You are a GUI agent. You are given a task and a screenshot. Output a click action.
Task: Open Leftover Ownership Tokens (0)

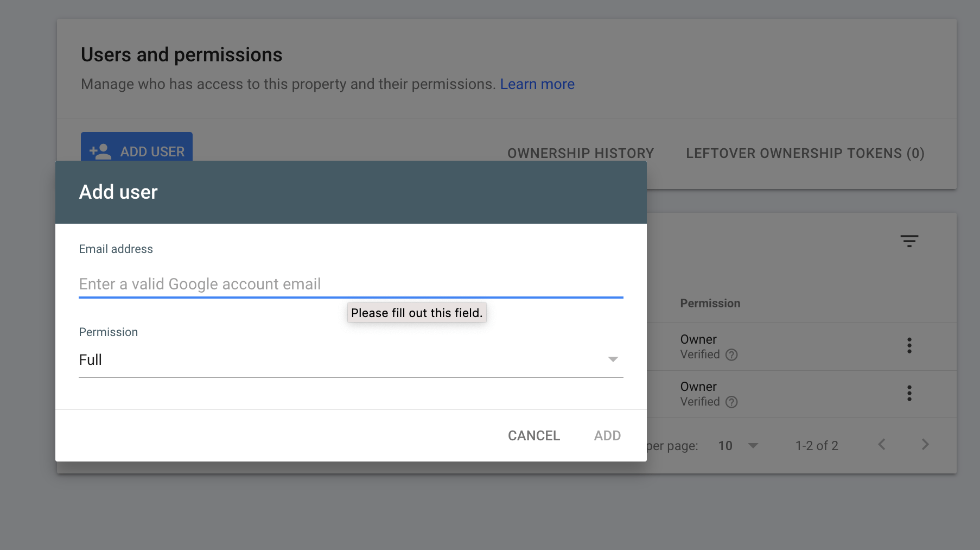805,154
